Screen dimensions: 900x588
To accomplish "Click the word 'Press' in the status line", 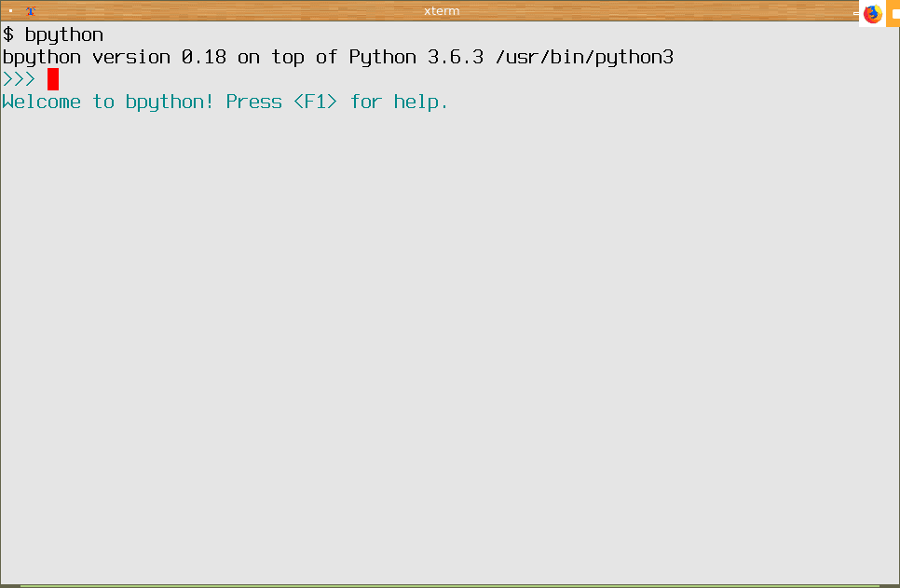I will [253, 102].
